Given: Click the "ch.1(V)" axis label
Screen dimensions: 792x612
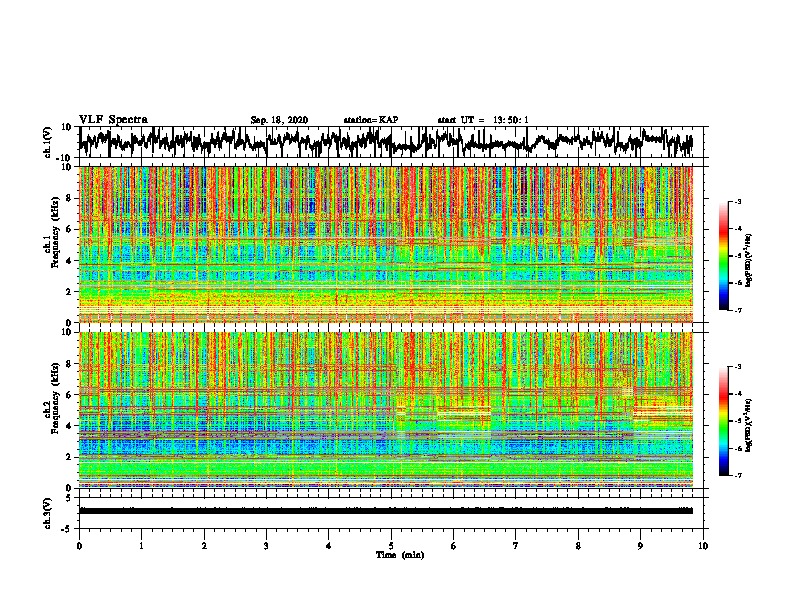Looking at the screenshot, I should click(48, 142).
